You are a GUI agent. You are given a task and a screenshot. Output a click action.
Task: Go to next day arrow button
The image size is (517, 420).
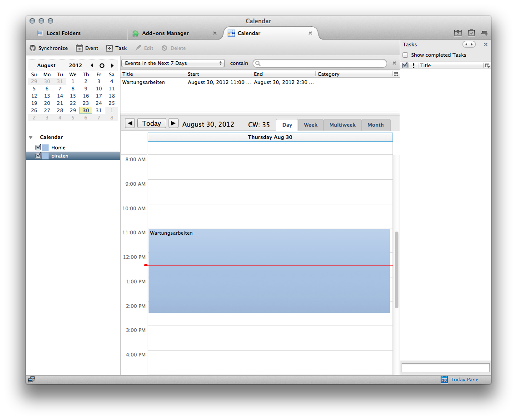click(x=173, y=124)
